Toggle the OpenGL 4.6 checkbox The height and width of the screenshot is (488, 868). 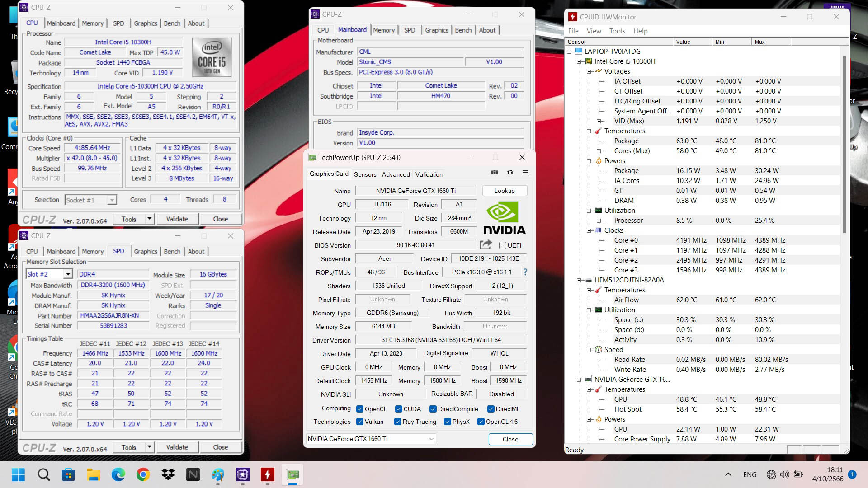[481, 422]
